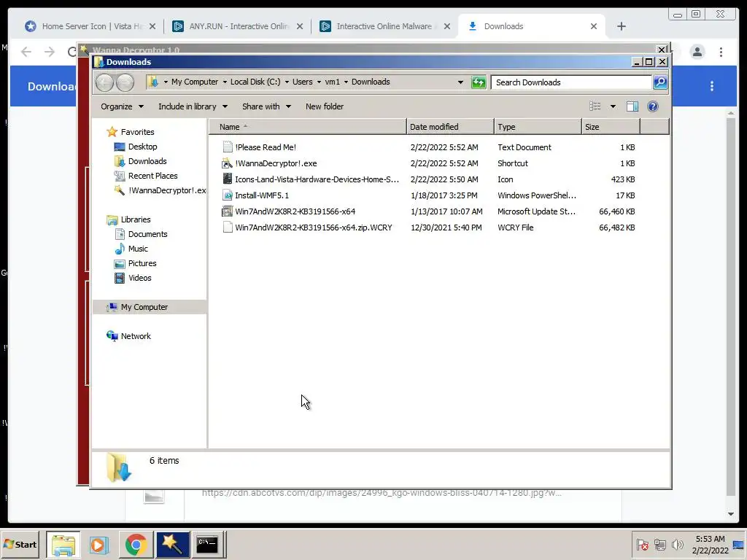Switch to Home Server Icon Chrome tab
Image resolution: width=747 pixels, height=560 pixels.
coord(90,26)
